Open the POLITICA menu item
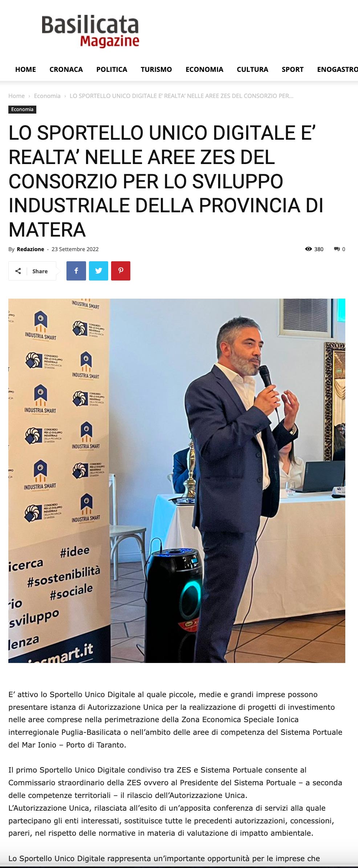The image size is (358, 868). coord(112,69)
